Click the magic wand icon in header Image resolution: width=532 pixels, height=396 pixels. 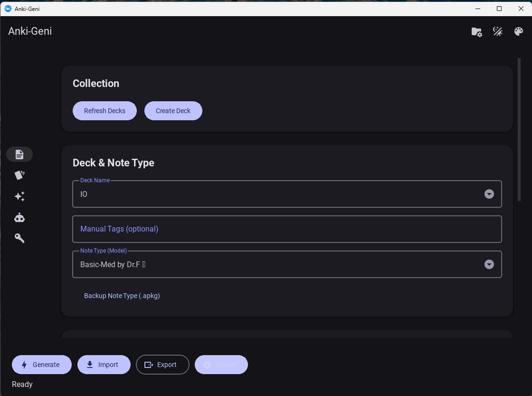pyautogui.click(x=498, y=32)
